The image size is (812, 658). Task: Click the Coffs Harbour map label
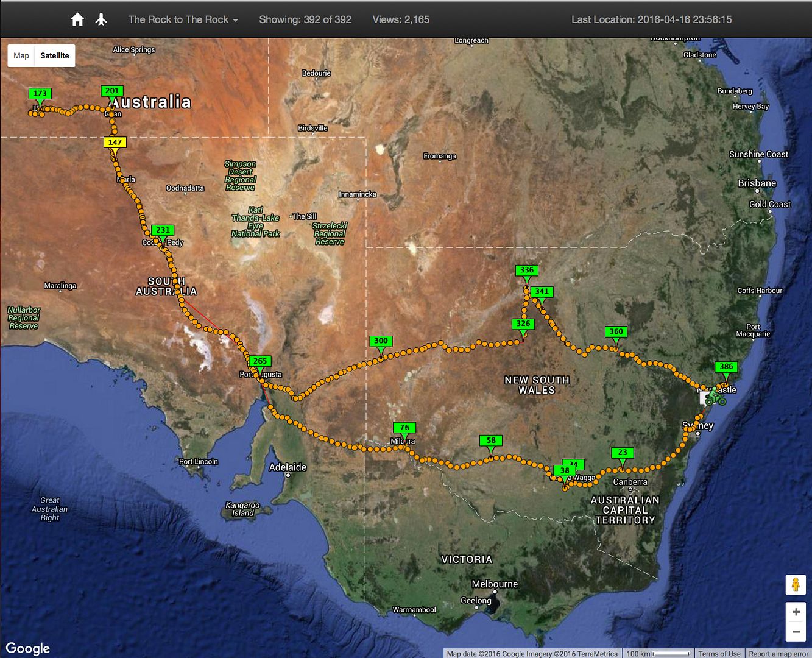pos(760,291)
